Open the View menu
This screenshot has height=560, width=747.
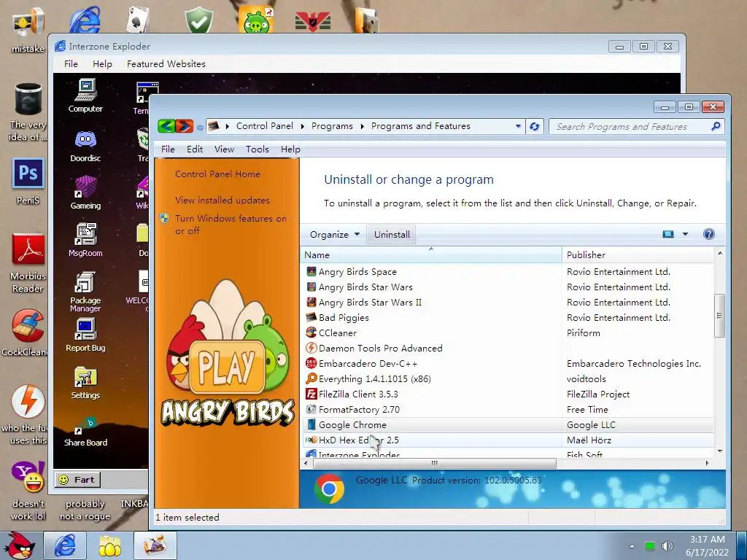click(x=224, y=149)
